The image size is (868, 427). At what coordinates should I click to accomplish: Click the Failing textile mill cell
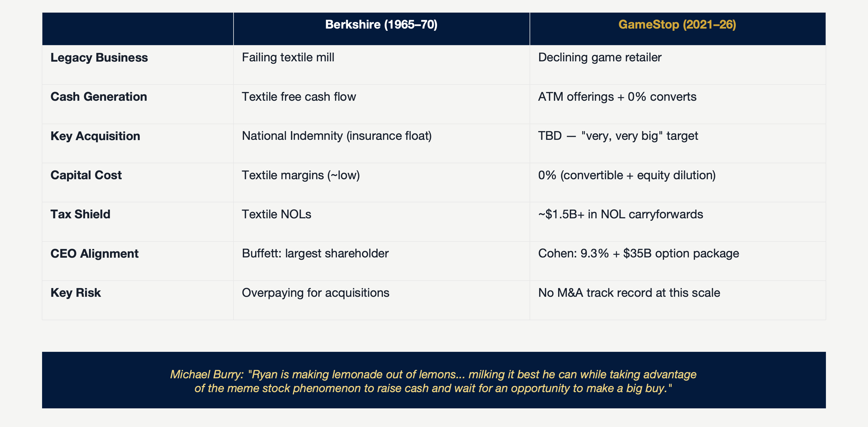coord(288,58)
